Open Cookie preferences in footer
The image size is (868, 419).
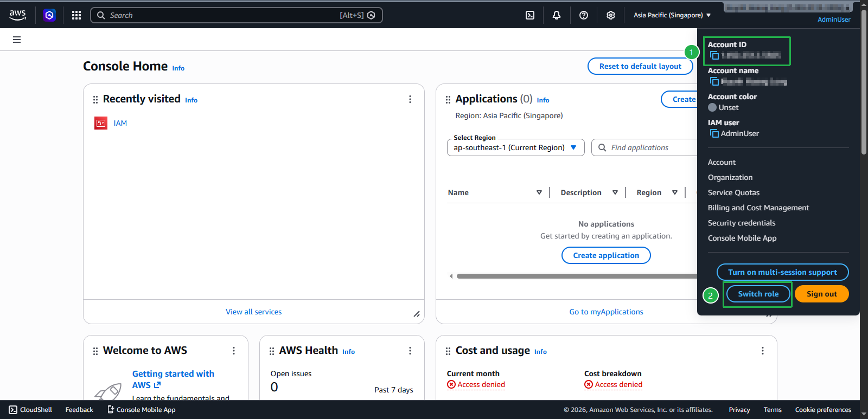(x=823, y=410)
